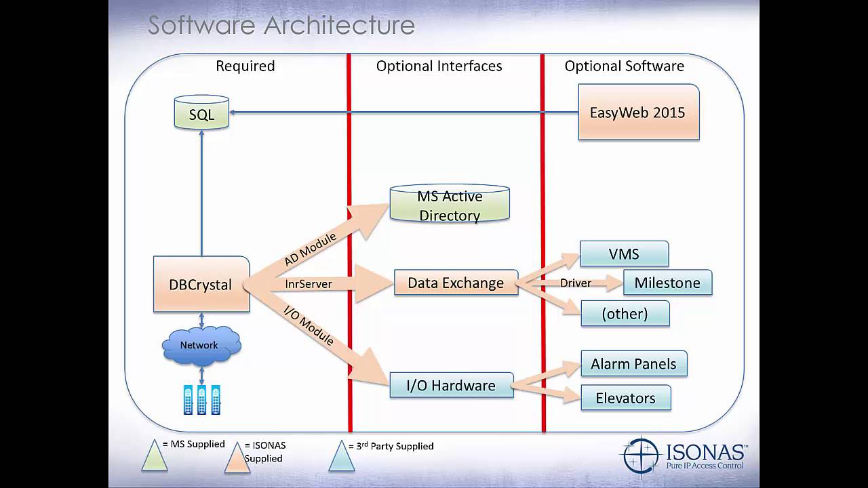Select the DBCrystal box
Viewport: 868px width, 488px height.
tap(201, 284)
